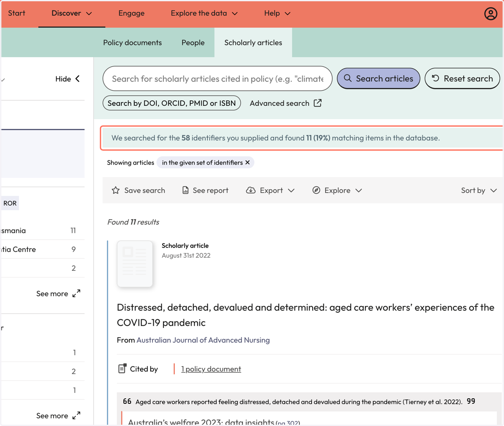Remove the given set of identifiers filter
This screenshot has height=426, width=504.
point(247,162)
